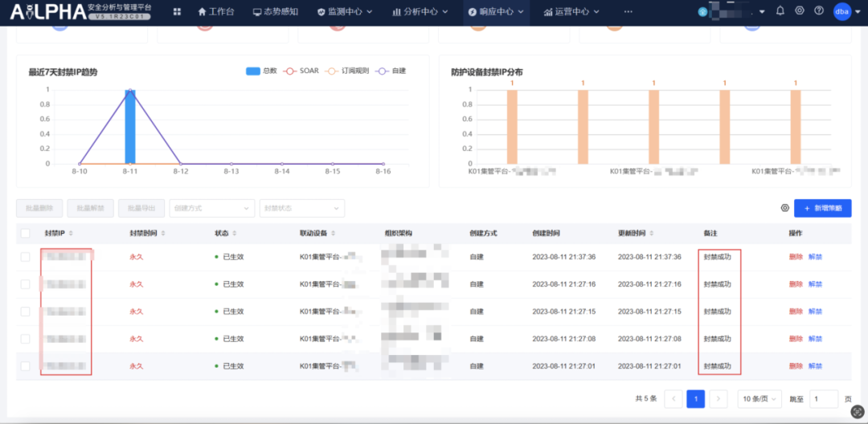868x424 pixels.
Task: Go to the 态势感知 tab
Action: 276,12
